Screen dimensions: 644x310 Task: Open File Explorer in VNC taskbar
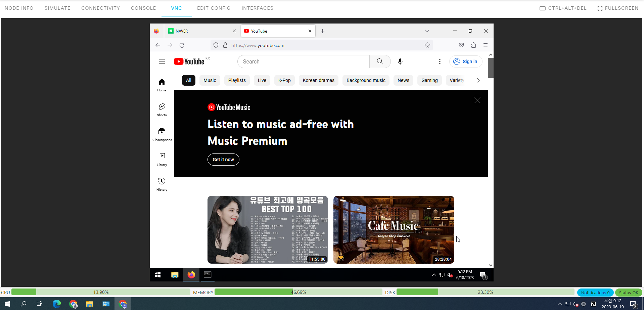point(175,275)
